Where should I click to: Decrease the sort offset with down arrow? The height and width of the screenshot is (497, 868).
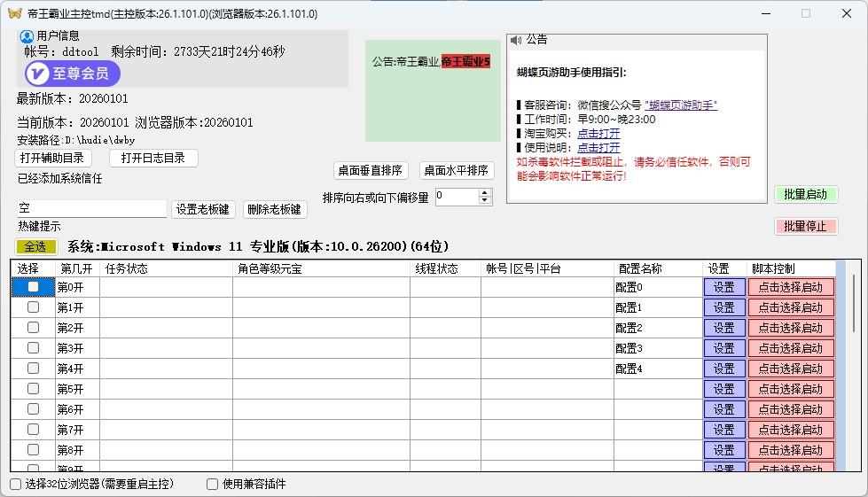coord(484,201)
